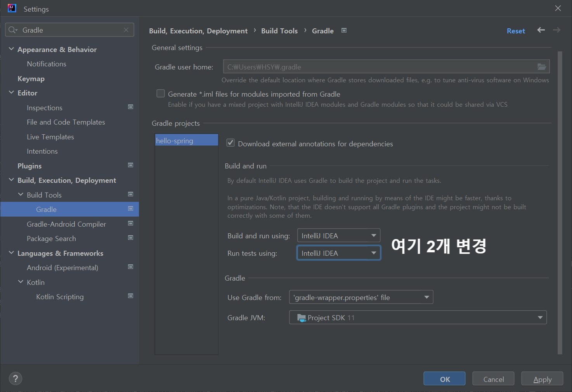
Task: Click project icon beside Gradle-Android Compiler
Action: [x=131, y=223]
